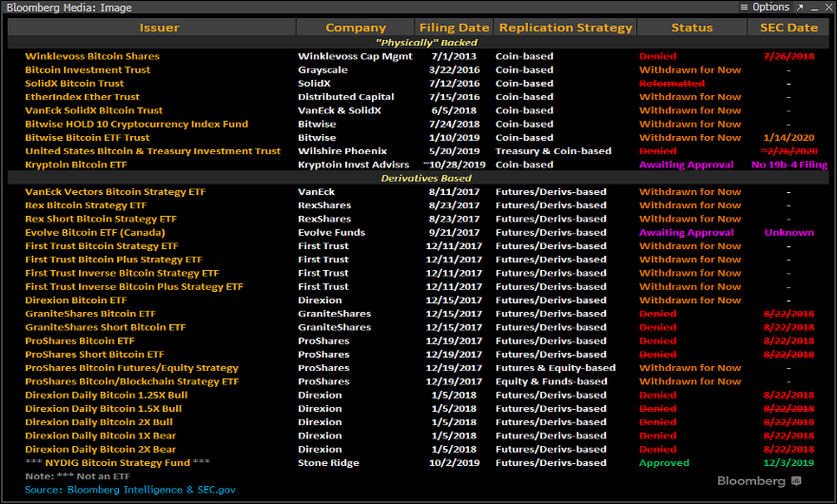Close the Bloomberg Media window
Viewport: 837px width, 504px height.
click(828, 8)
